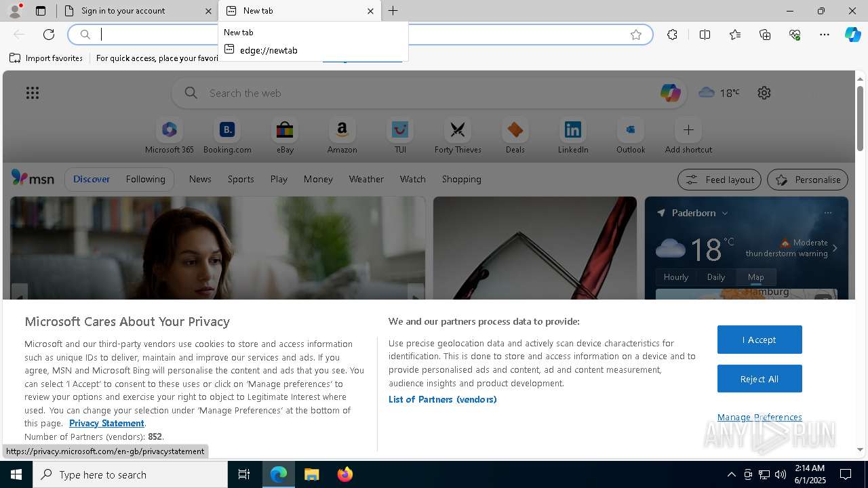Expand the thunderstorm warning chevron
The height and width of the screenshot is (488, 868).
click(x=835, y=248)
